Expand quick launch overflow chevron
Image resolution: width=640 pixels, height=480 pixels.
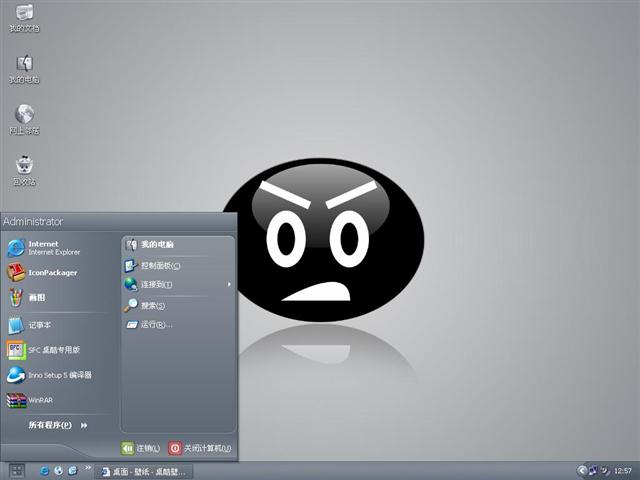coord(87,467)
